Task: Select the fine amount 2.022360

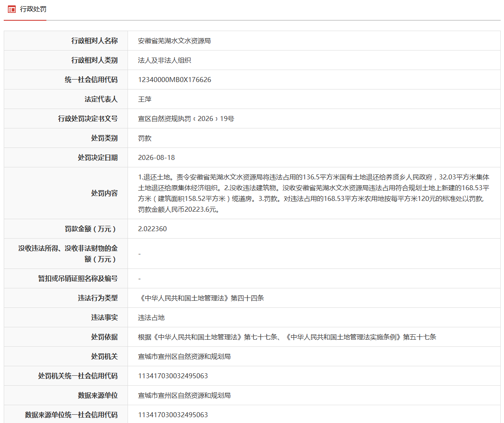Action: coord(152,229)
